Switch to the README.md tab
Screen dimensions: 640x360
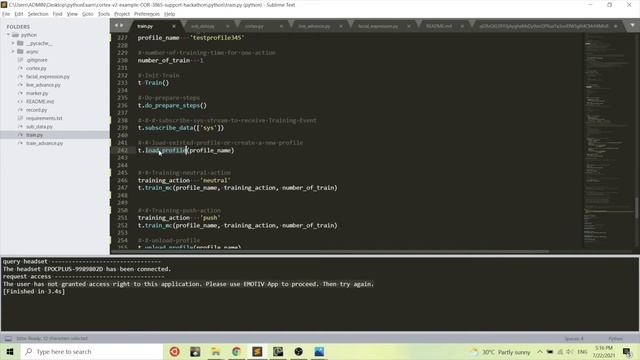439,26
